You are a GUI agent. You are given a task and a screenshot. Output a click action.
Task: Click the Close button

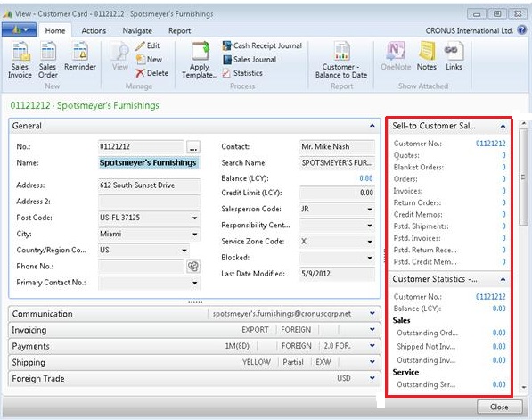pyautogui.click(x=499, y=407)
